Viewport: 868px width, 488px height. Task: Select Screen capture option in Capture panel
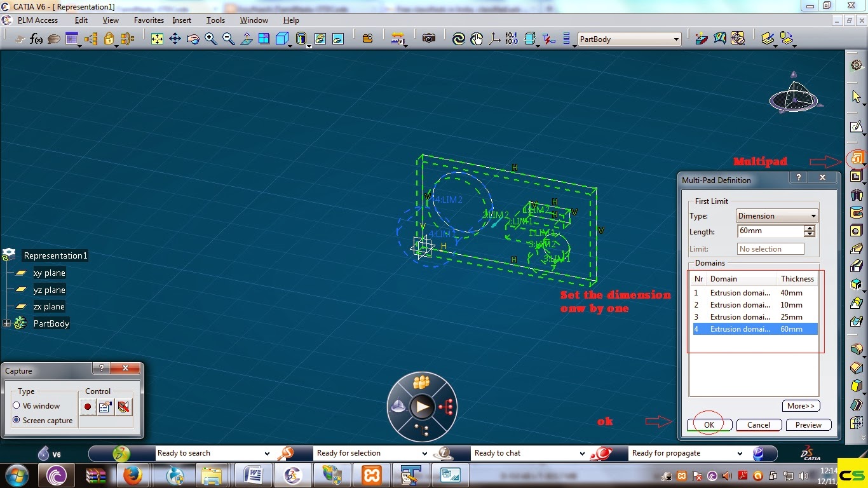tap(17, 420)
